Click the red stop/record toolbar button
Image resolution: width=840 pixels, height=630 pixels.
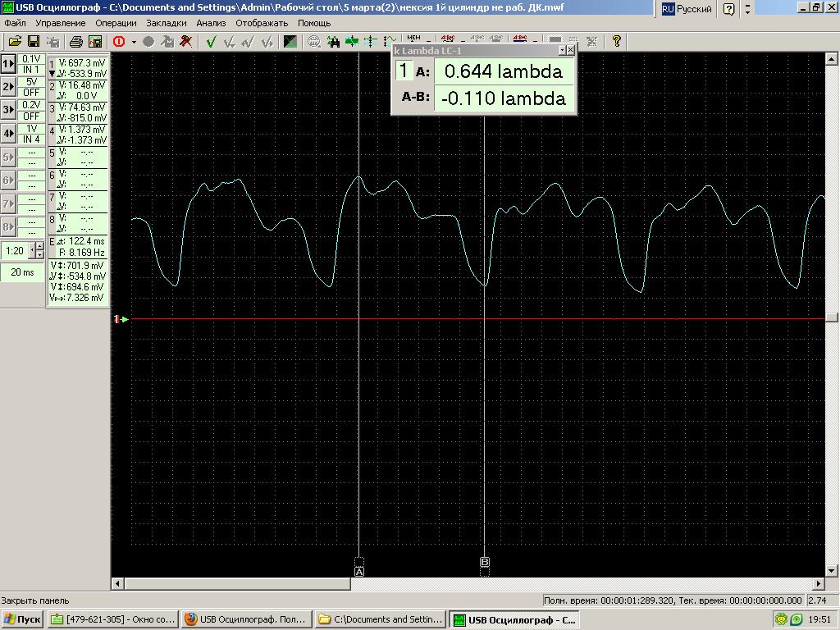[x=119, y=41]
